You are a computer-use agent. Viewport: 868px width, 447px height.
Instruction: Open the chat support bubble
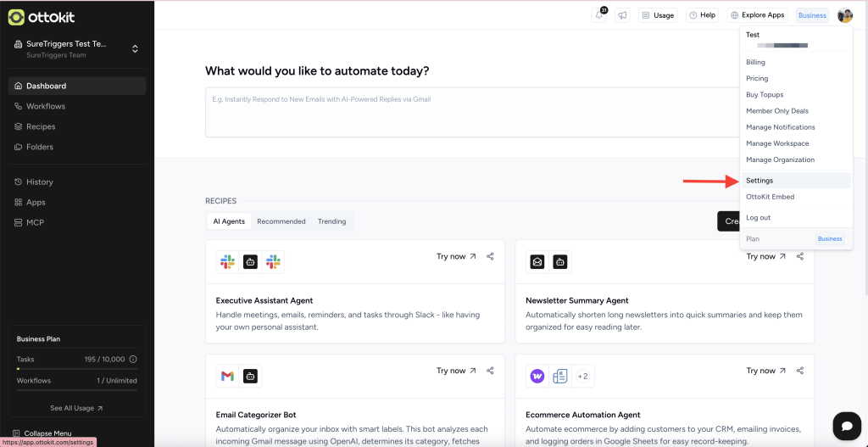point(846,425)
